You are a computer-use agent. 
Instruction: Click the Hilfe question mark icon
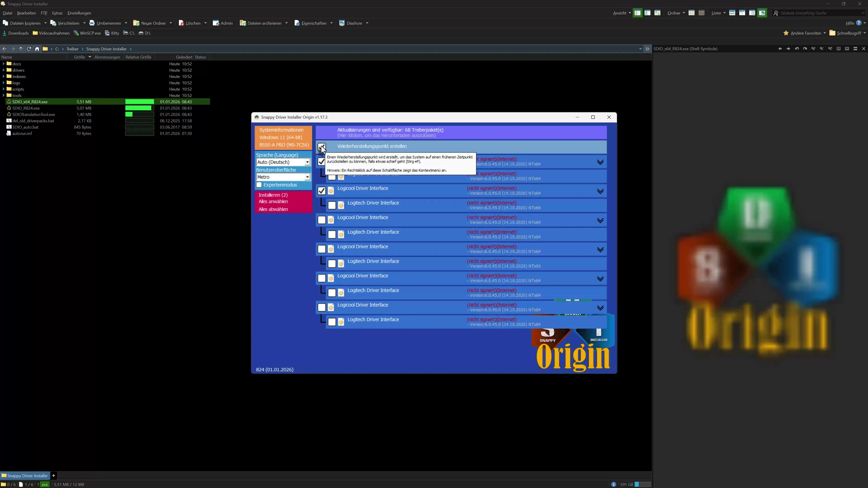coord(859,23)
